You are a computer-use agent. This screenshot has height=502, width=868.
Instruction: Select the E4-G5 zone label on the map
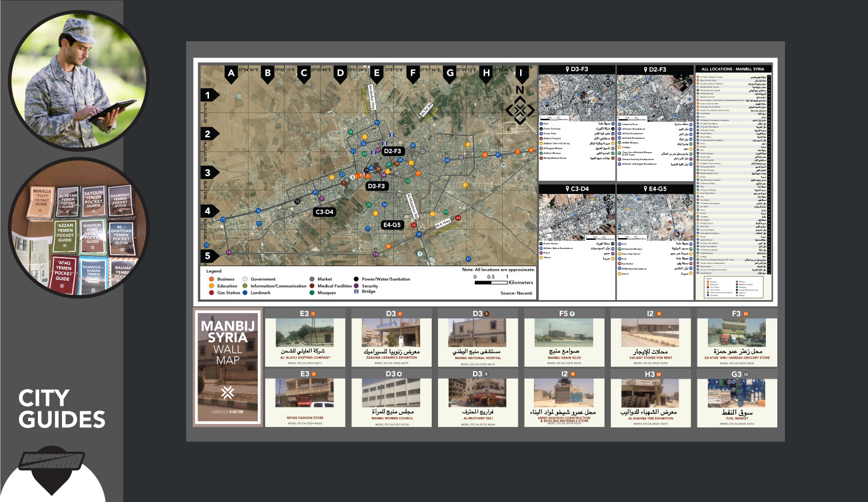392,225
